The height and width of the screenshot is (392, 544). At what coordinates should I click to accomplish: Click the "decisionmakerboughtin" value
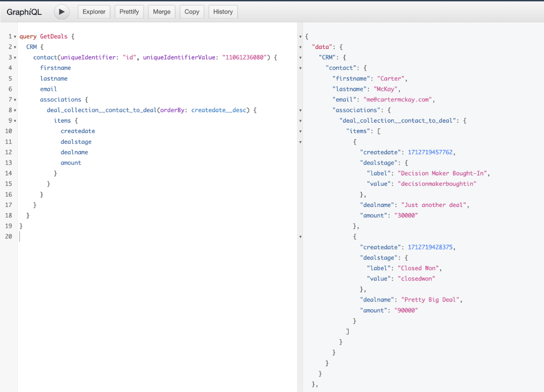click(x=437, y=184)
